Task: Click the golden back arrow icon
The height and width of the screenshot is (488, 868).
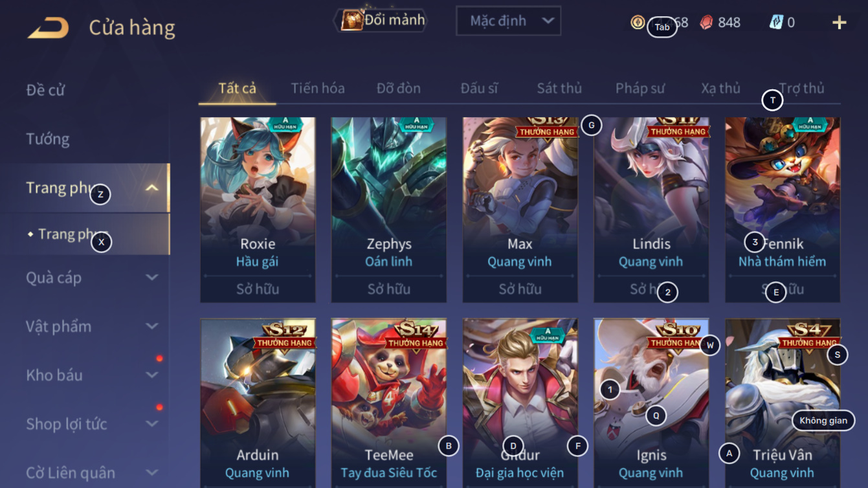Action: (48, 28)
